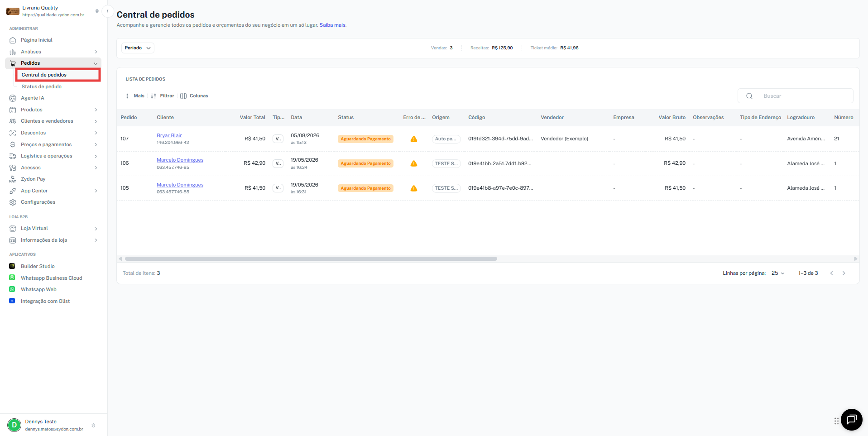Expand the Produtos chevron

[96, 110]
